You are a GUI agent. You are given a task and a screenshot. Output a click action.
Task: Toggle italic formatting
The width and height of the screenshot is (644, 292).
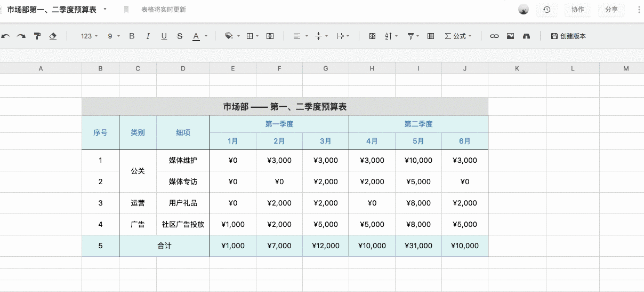point(148,36)
